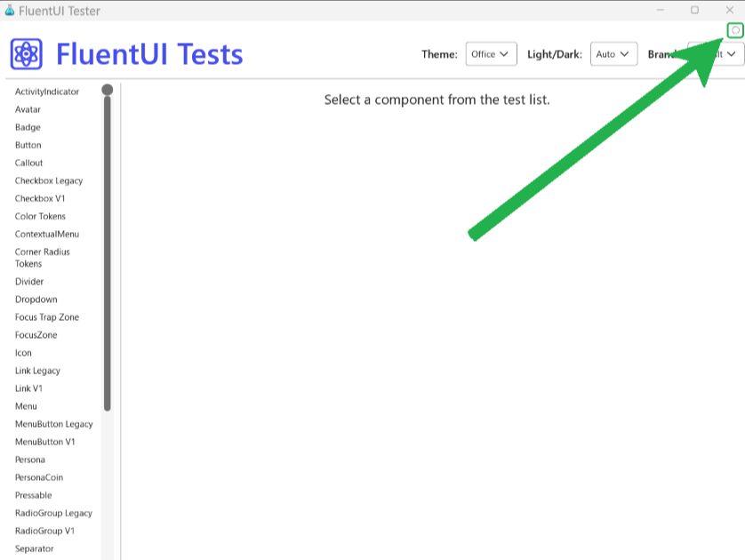This screenshot has height=560, width=745.
Task: Open the RadioGroup Legacy test
Action: (x=53, y=513)
